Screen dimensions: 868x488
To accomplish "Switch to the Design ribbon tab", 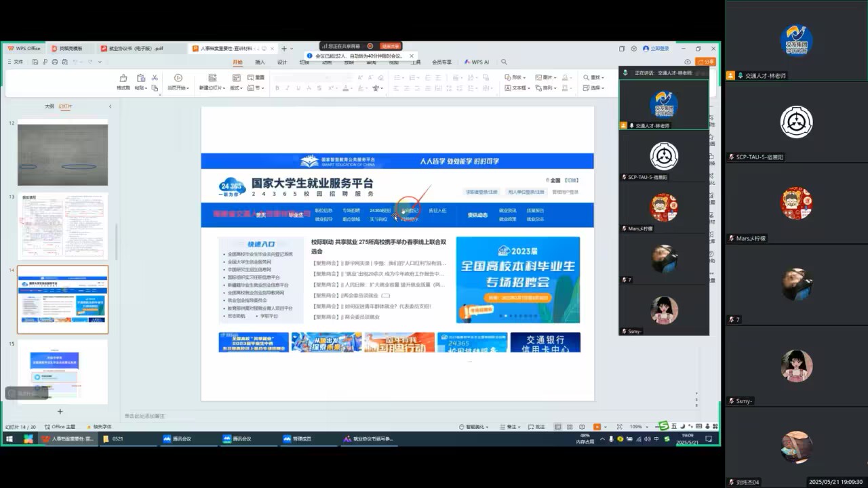I will 282,62.
